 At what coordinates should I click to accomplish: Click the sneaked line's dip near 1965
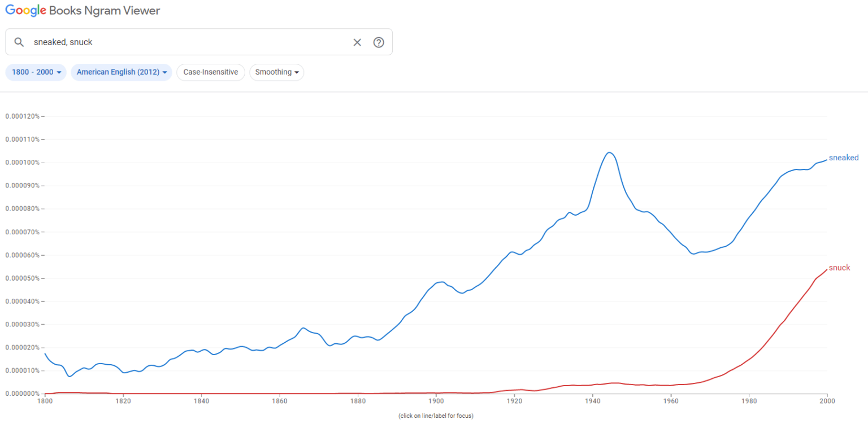pyautogui.click(x=693, y=254)
